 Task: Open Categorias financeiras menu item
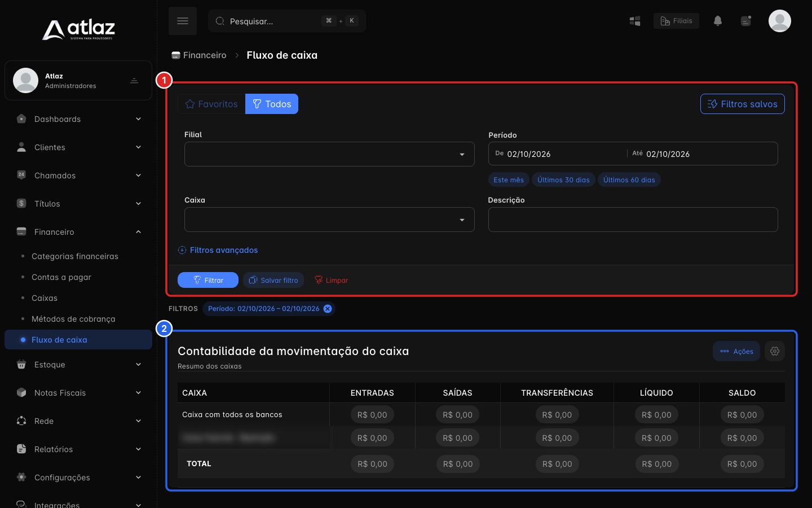[75, 256]
